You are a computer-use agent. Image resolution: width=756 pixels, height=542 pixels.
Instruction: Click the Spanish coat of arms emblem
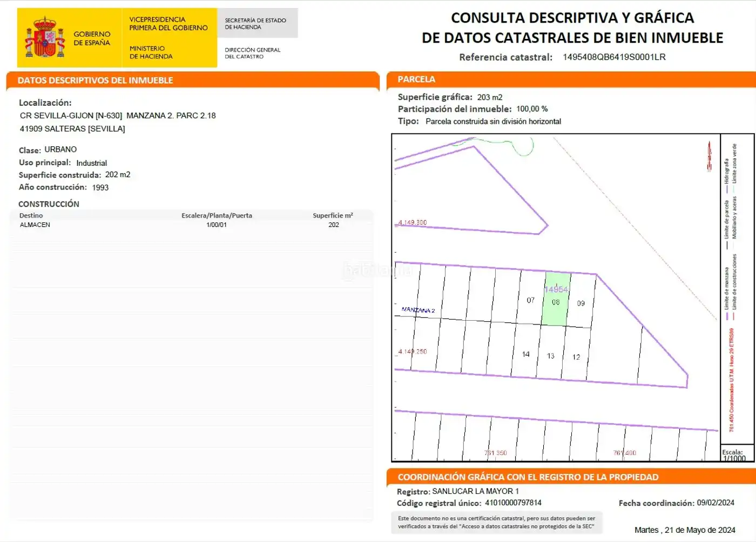[44, 37]
